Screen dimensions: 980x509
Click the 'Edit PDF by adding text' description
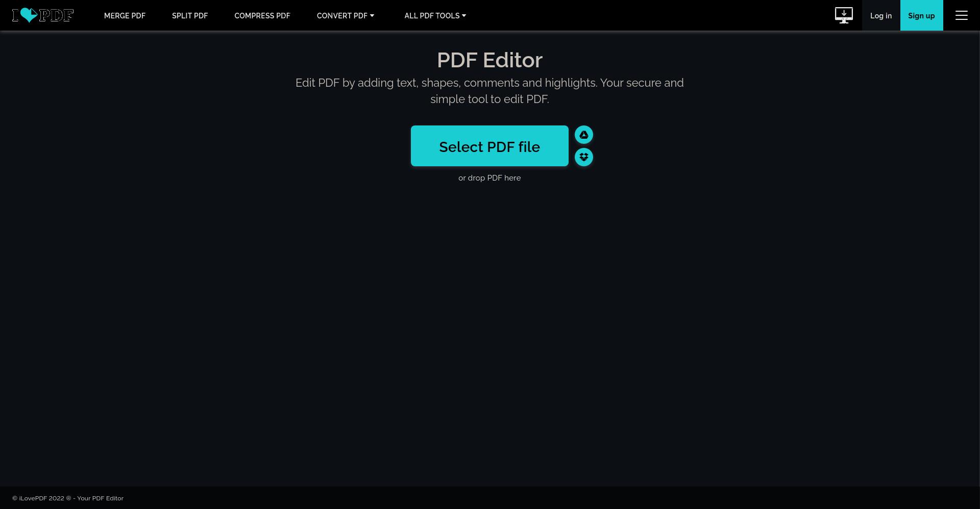tap(489, 91)
